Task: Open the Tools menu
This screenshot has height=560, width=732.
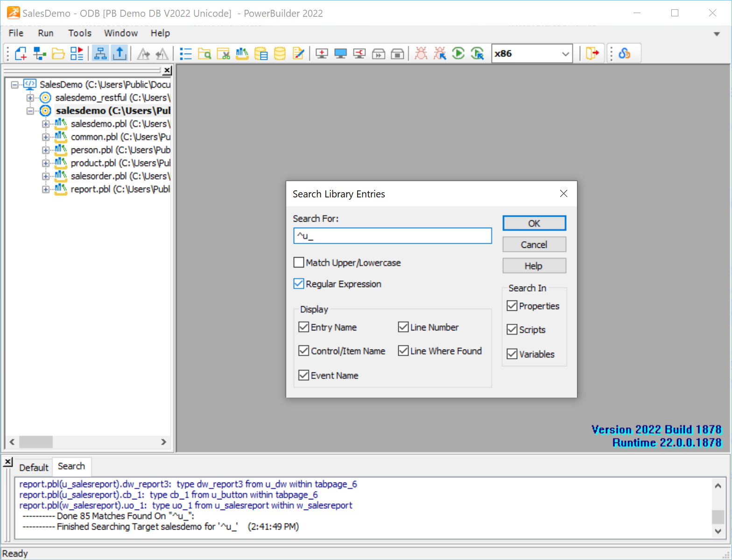Action: coord(80,33)
